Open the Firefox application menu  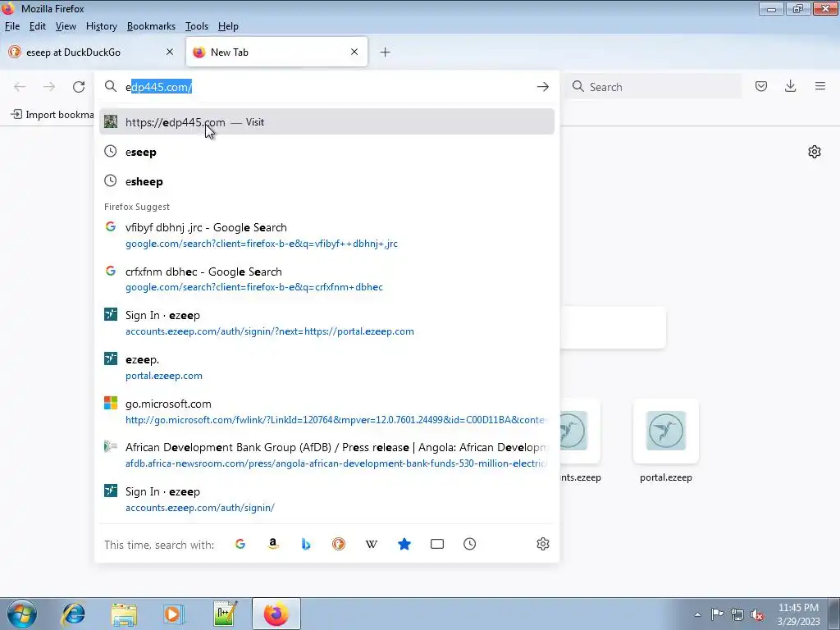click(x=820, y=86)
